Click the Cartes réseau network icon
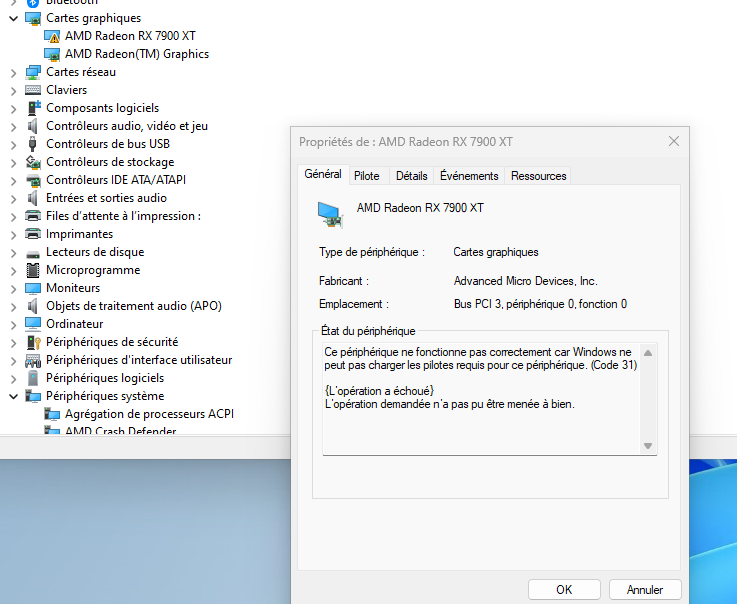 coord(33,72)
